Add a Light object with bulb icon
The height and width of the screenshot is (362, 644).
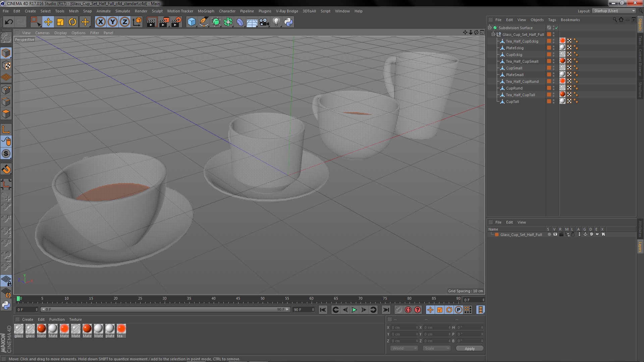coord(276,22)
